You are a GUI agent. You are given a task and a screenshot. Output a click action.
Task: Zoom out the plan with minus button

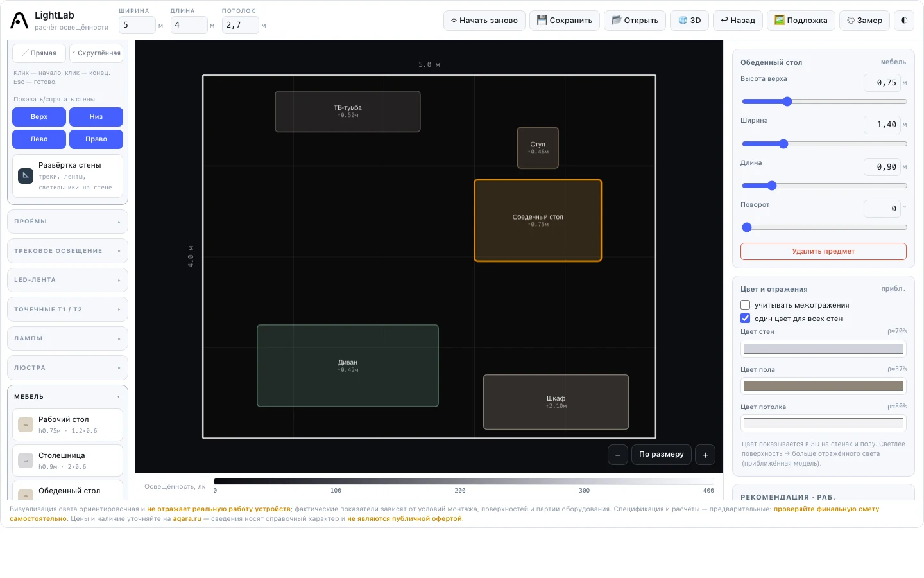tap(618, 455)
